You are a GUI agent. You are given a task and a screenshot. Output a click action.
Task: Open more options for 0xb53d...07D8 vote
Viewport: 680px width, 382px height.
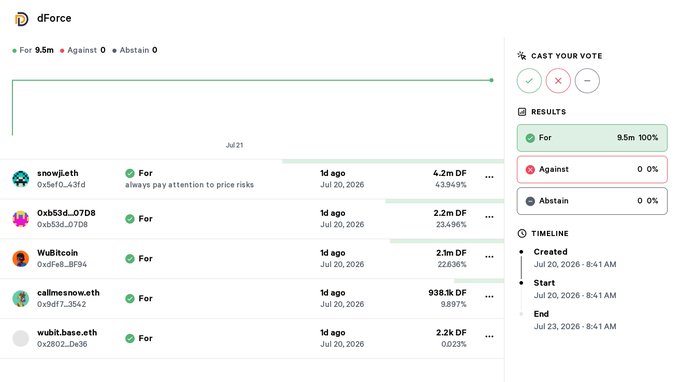[x=489, y=217]
